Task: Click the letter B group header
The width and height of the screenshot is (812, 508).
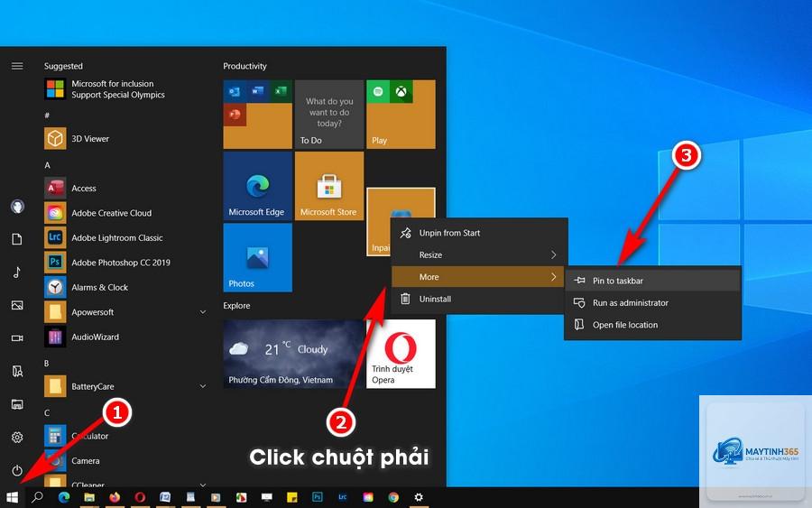Action: click(47, 364)
